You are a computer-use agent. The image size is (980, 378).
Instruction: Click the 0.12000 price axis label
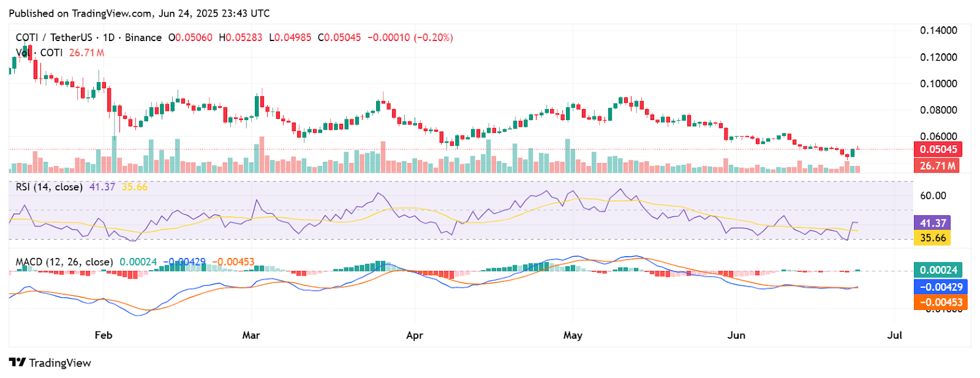938,57
